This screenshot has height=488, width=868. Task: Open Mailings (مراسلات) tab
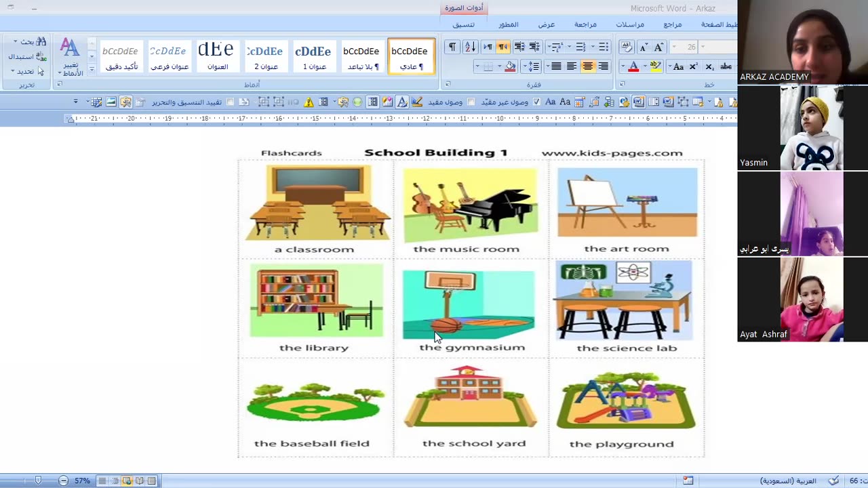[x=630, y=24]
